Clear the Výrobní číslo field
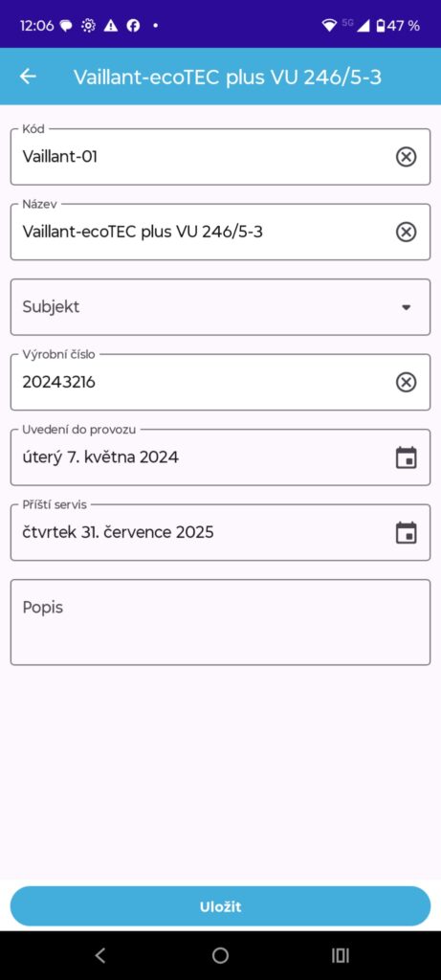 [x=406, y=382]
